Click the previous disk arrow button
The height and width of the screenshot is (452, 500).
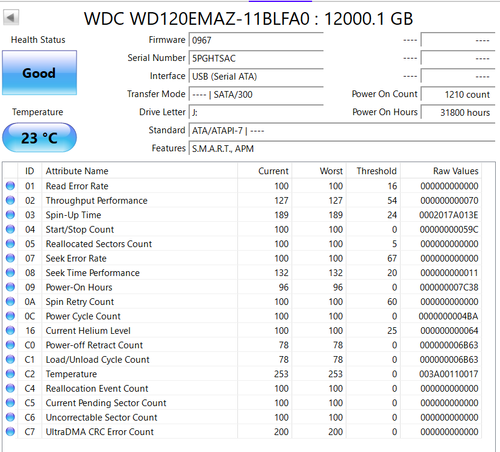pyautogui.click(x=11, y=17)
